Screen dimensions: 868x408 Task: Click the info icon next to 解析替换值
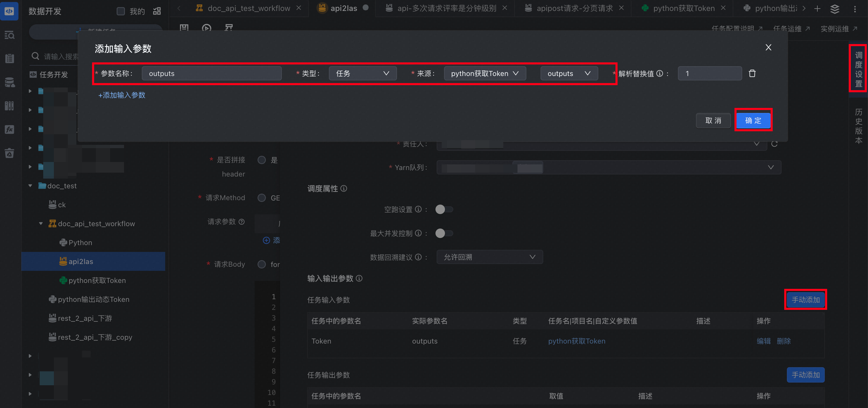tap(660, 73)
